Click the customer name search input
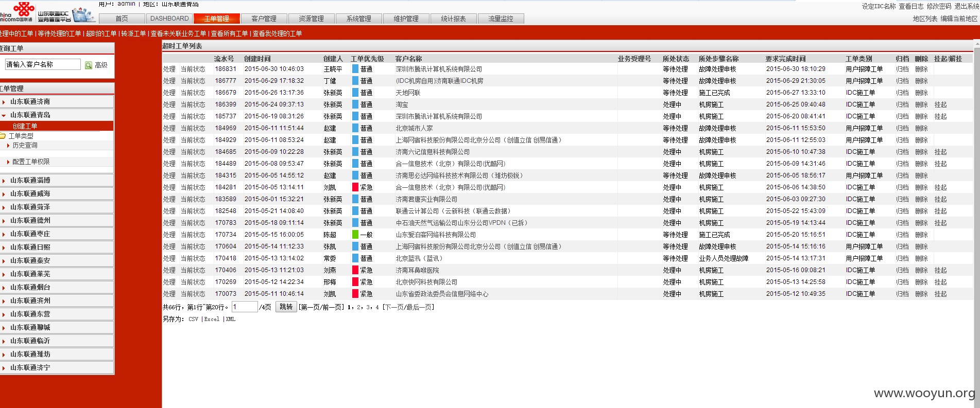Screen dimensions: 980x408 click(x=43, y=64)
